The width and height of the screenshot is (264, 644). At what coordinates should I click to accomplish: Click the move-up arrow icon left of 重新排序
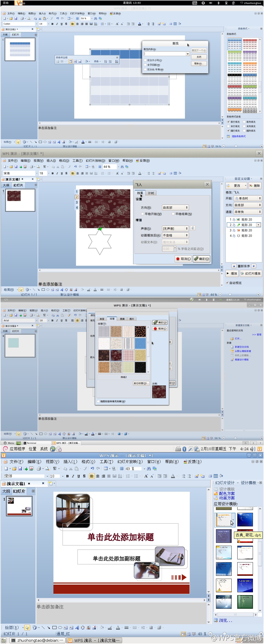coord(234,266)
